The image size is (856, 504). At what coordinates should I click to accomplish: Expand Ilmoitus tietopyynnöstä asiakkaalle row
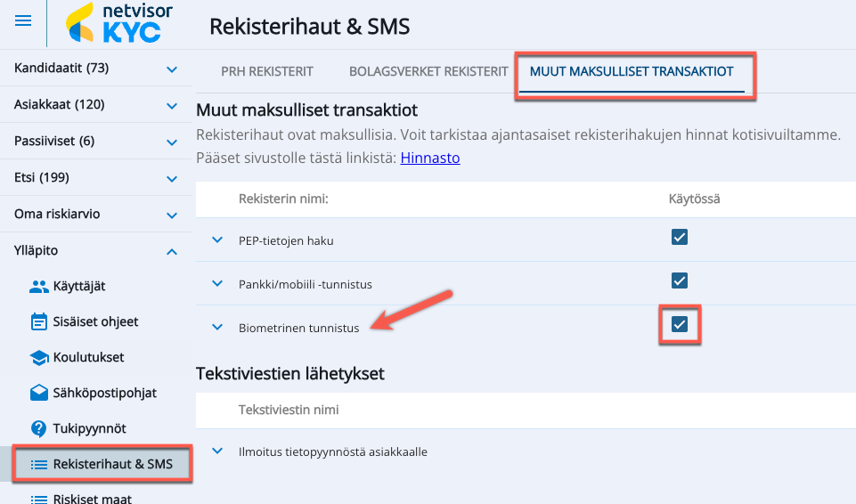coord(216,451)
